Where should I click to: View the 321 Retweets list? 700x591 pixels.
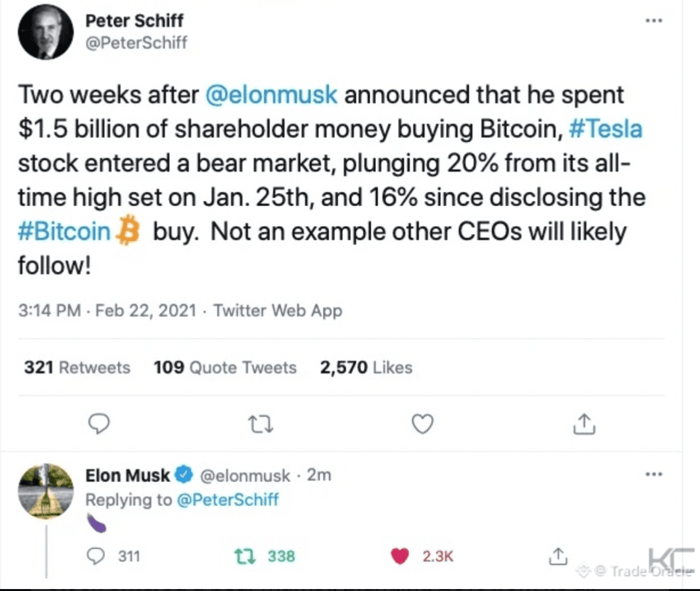77,367
